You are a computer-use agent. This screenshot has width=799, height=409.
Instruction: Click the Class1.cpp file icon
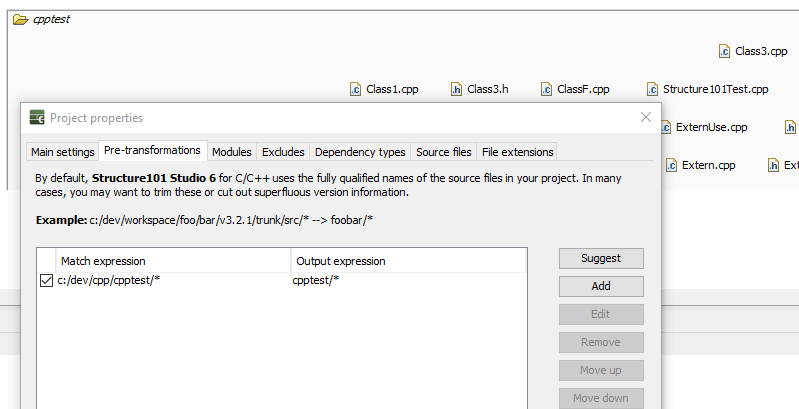[354, 89]
